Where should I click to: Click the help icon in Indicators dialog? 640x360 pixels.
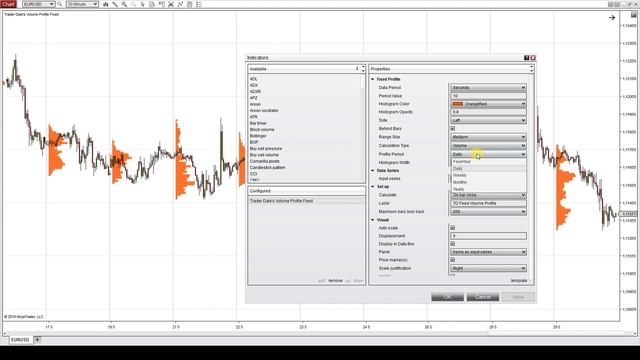pos(527,58)
